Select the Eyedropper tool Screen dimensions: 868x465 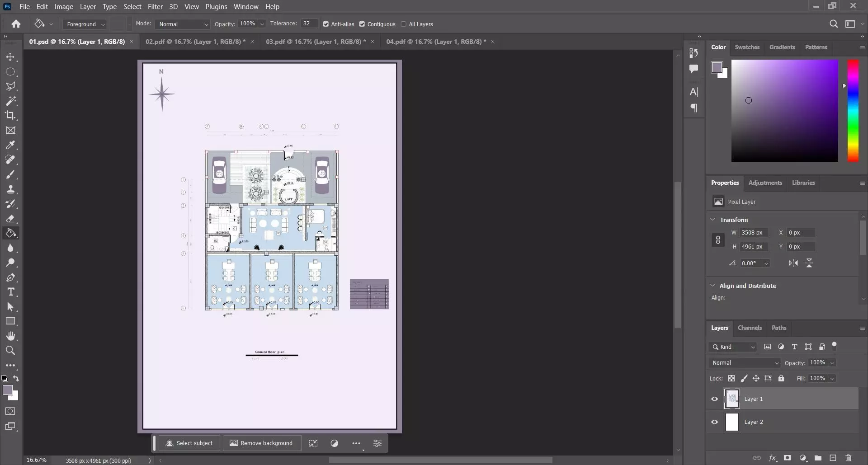10,145
